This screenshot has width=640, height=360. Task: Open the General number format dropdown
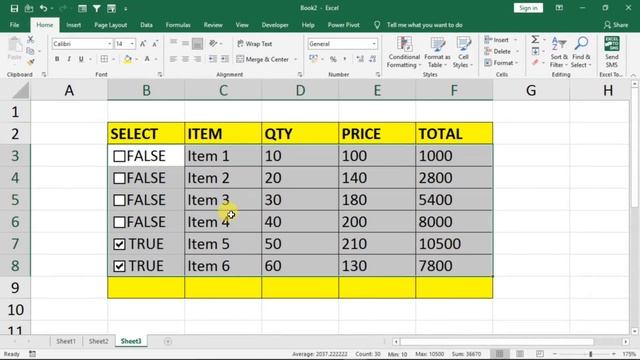pyautogui.click(x=374, y=44)
